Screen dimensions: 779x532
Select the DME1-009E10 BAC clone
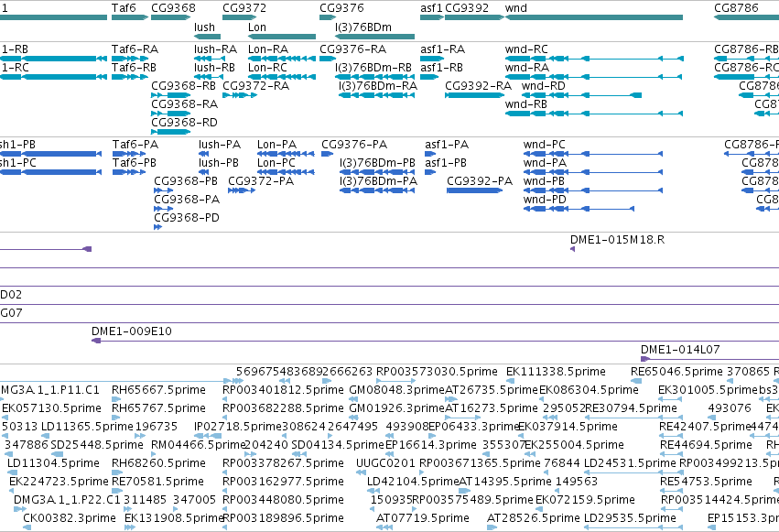pos(435,341)
